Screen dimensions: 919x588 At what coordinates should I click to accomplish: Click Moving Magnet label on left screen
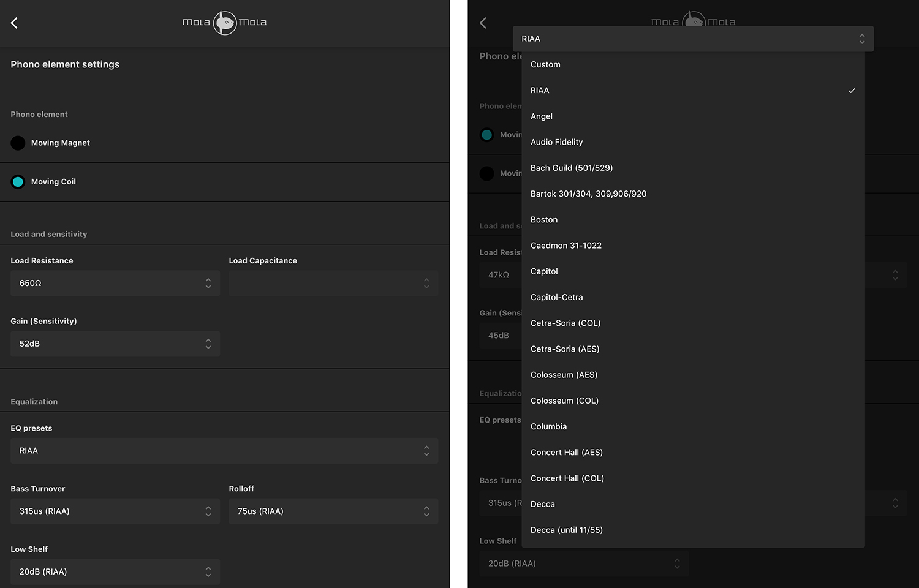point(61,143)
